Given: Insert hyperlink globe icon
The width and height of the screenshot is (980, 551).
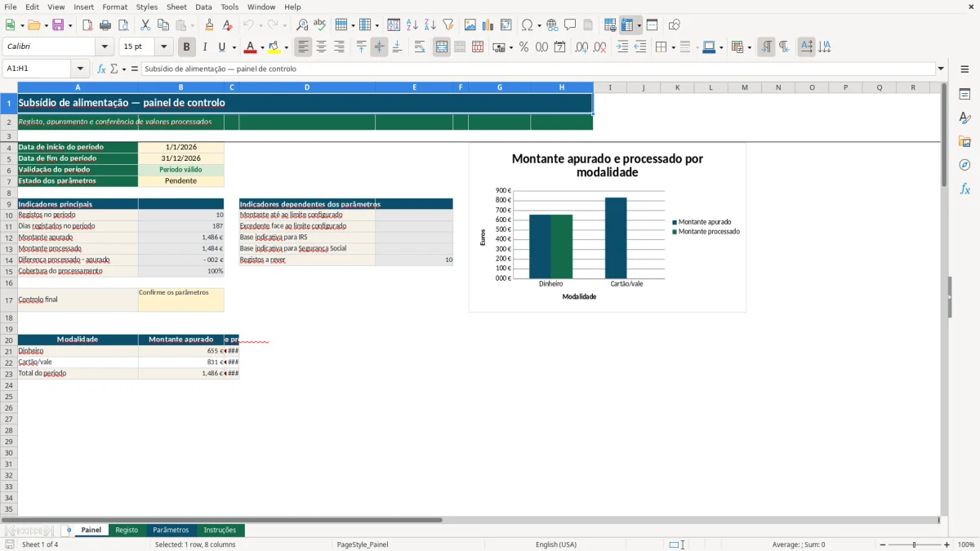Looking at the screenshot, I should point(552,25).
